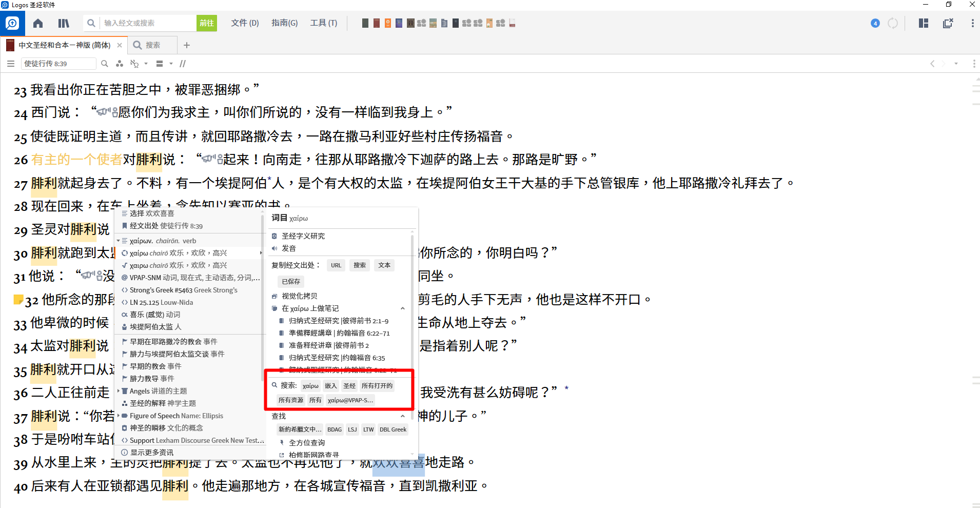Open the submenu arrow on χαίρω lemma row
980x508 pixels.
click(261, 253)
